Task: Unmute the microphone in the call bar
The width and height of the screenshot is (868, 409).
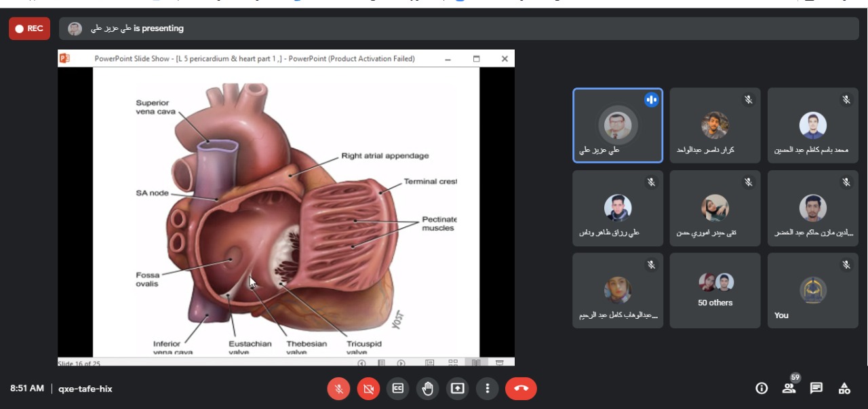Action: 338,389
